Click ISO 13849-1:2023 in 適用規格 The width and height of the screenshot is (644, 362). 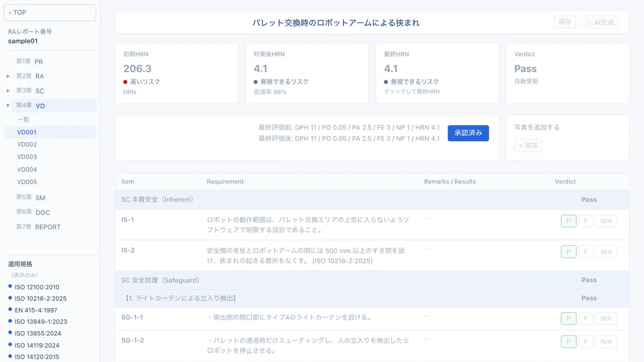coord(41,322)
